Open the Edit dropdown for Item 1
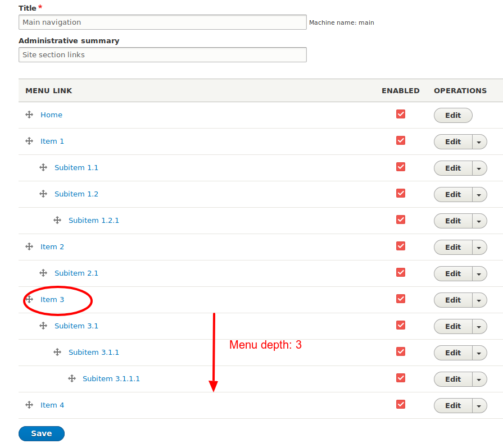This screenshot has height=448, width=503. (x=479, y=141)
